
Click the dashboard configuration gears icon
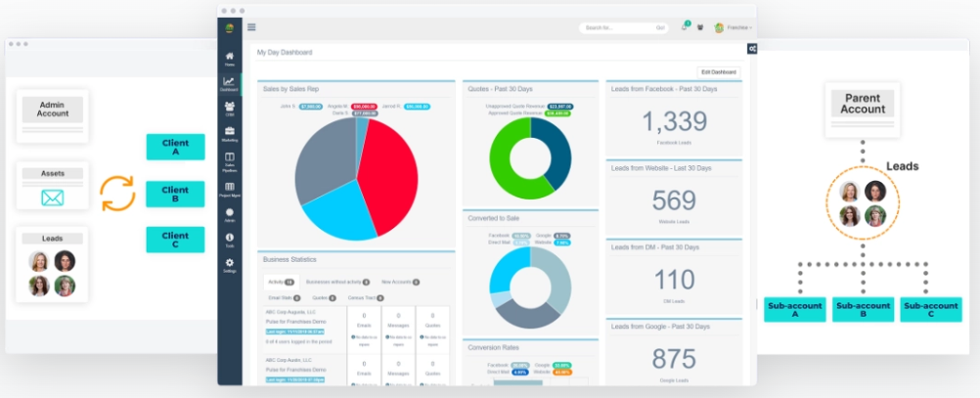click(x=752, y=48)
